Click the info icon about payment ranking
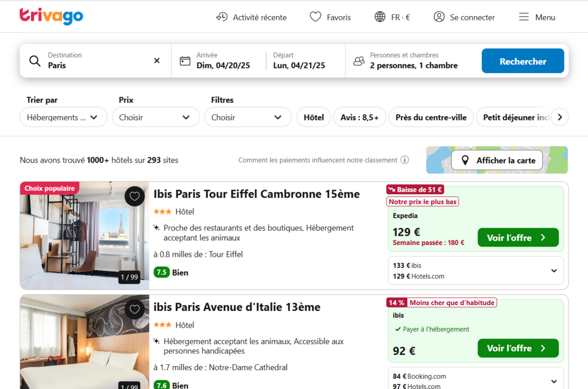588x389 pixels. pyautogui.click(x=405, y=160)
